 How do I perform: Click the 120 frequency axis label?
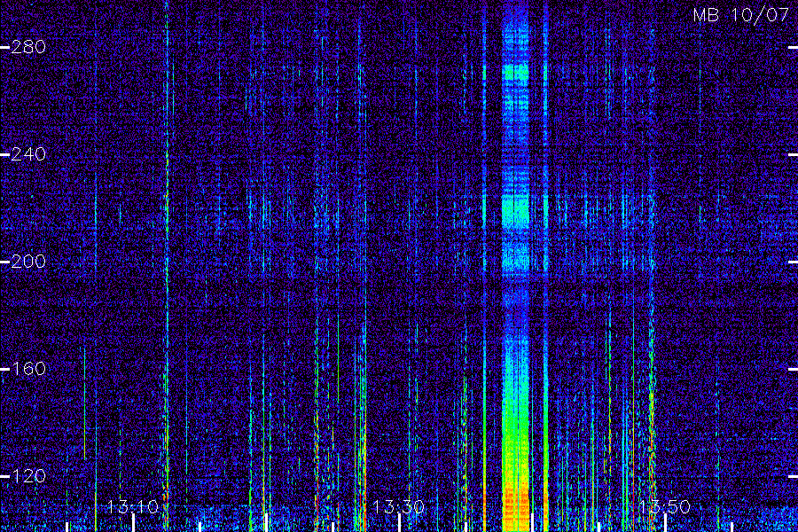point(28,476)
